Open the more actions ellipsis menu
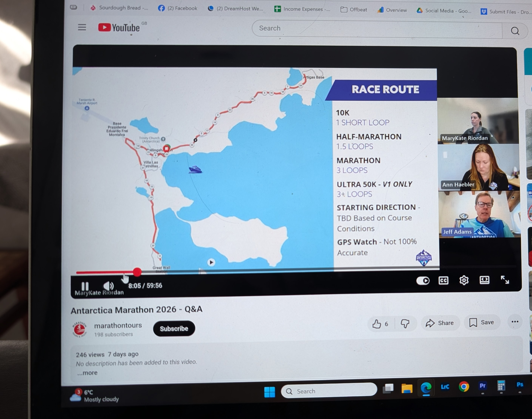This screenshot has height=419, width=532. pyautogui.click(x=515, y=322)
